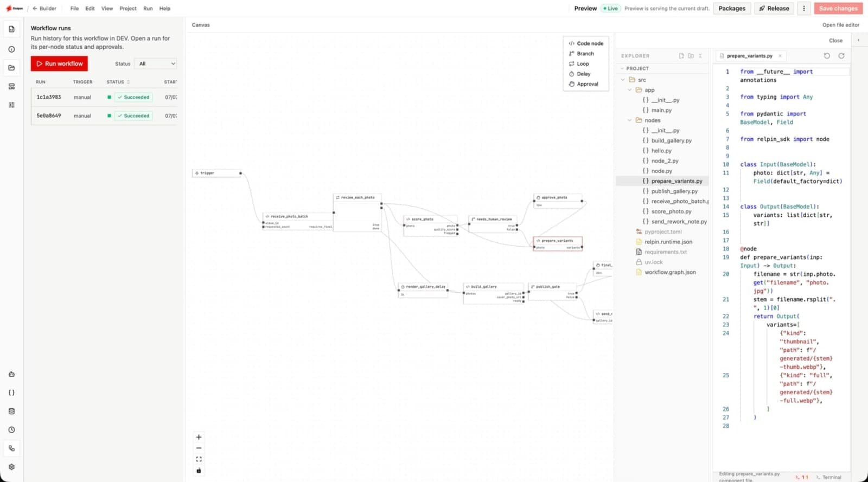Fit the canvas view to screen

point(199,459)
